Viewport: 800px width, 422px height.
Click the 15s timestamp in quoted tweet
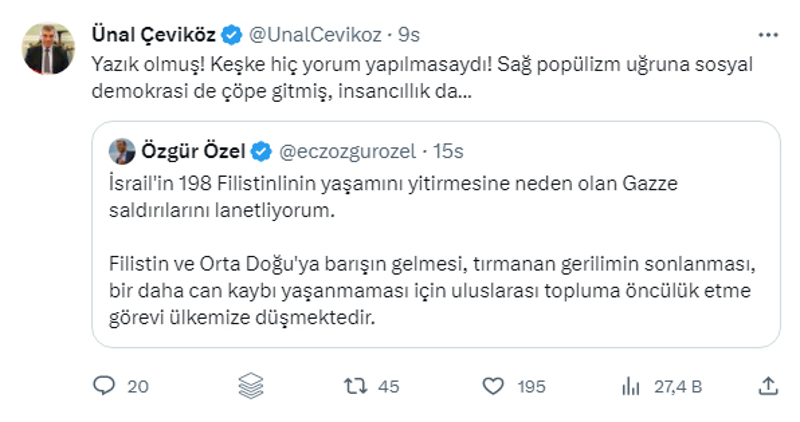[x=447, y=152]
